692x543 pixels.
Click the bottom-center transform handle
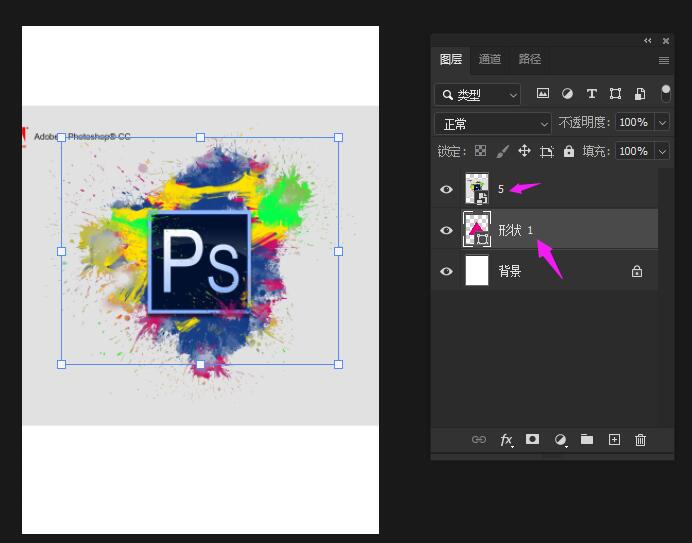click(200, 364)
